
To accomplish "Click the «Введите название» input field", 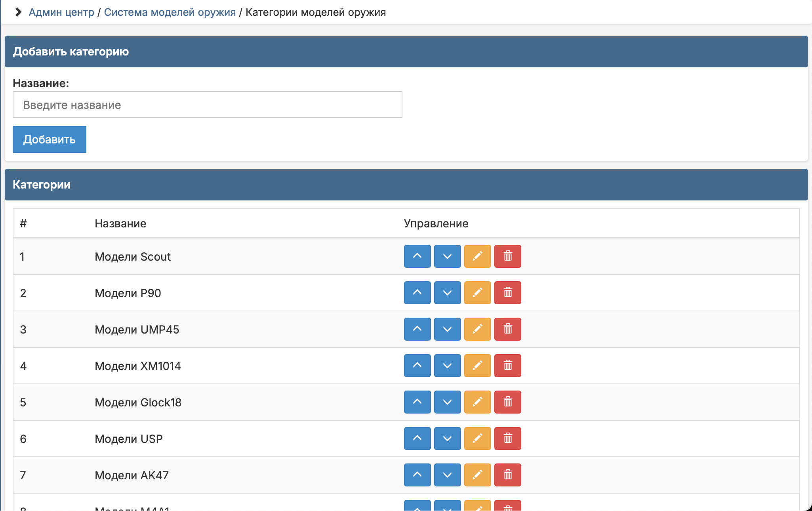I will [208, 105].
